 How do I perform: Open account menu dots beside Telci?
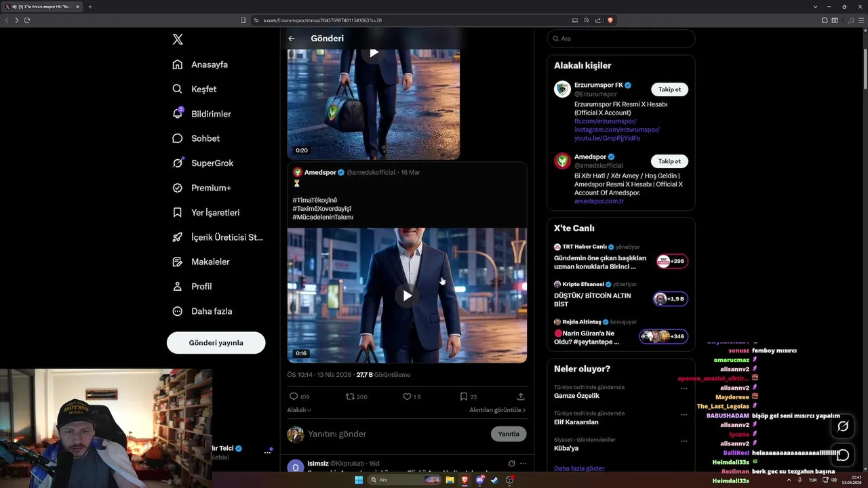point(267,452)
